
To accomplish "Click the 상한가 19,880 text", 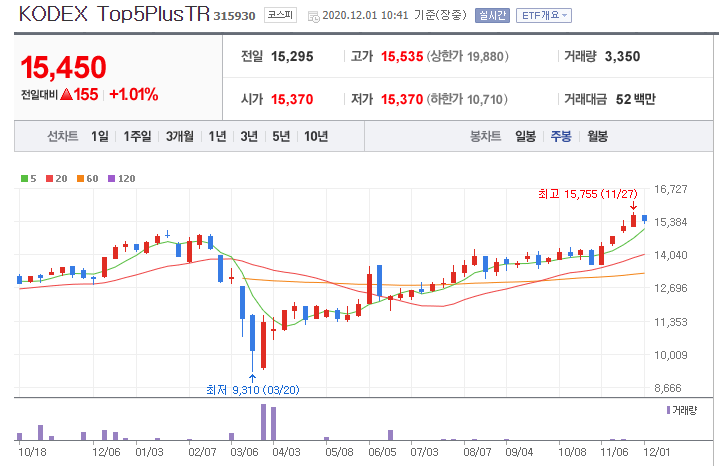I will pos(468,56).
